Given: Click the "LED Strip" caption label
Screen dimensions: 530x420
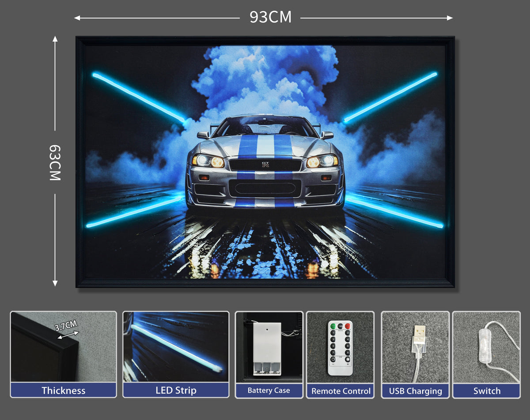Looking at the screenshot, I should (176, 390).
